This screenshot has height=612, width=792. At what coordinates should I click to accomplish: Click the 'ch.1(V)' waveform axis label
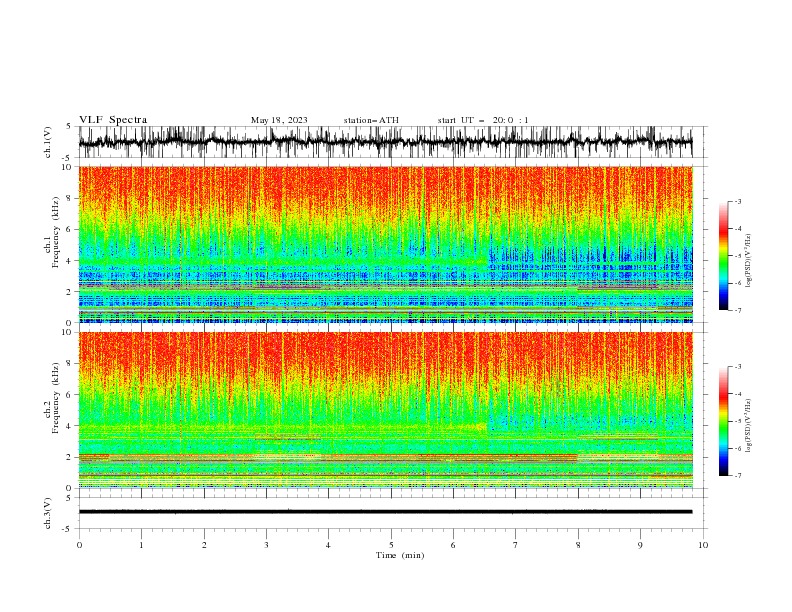pyautogui.click(x=48, y=142)
